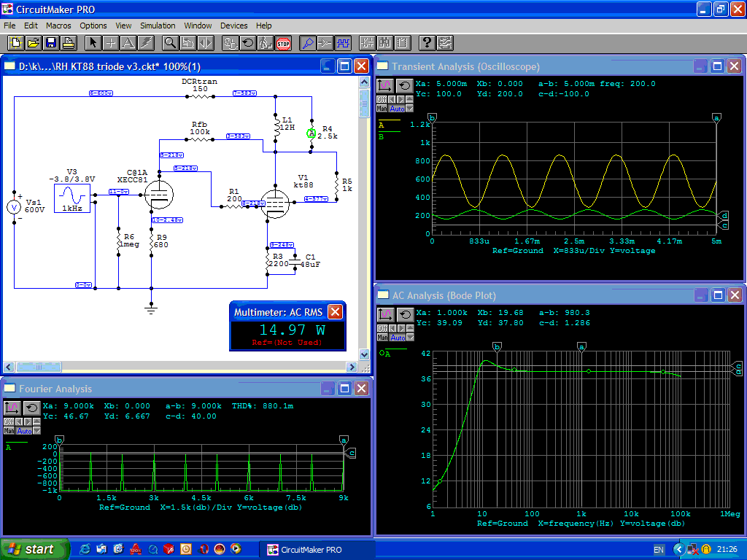
Task: Step the simulation with walking-man icon
Action: 266,43
